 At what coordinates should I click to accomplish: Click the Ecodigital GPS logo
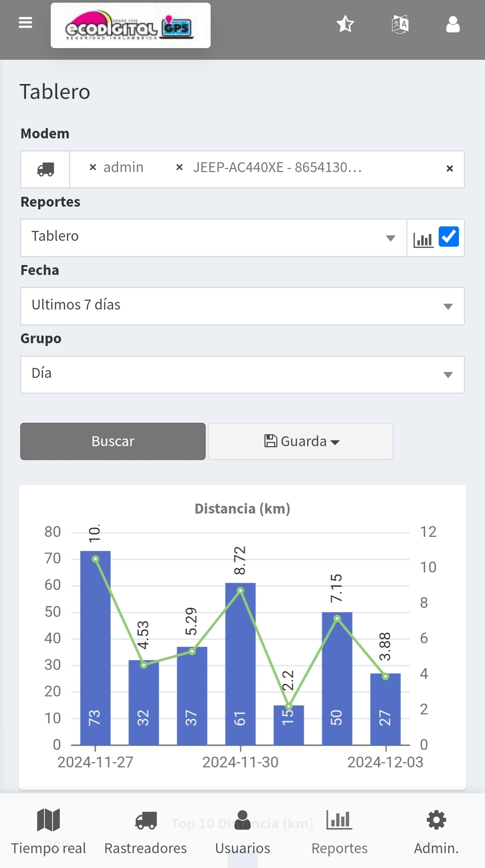(x=130, y=26)
